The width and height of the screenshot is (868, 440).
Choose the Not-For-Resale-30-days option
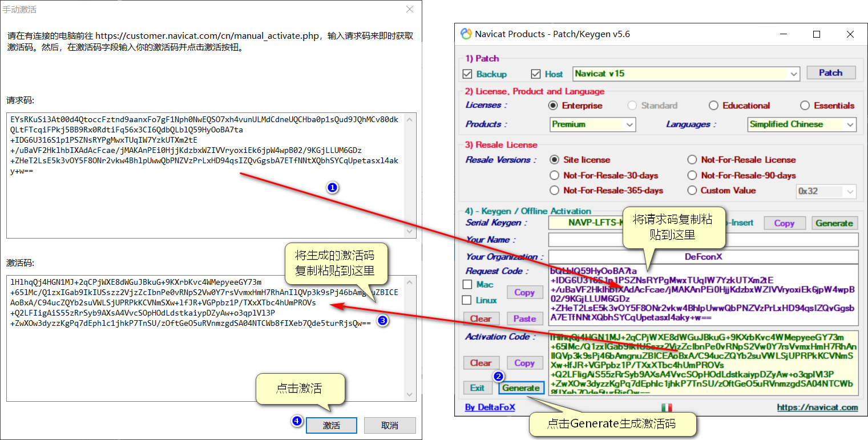click(554, 175)
